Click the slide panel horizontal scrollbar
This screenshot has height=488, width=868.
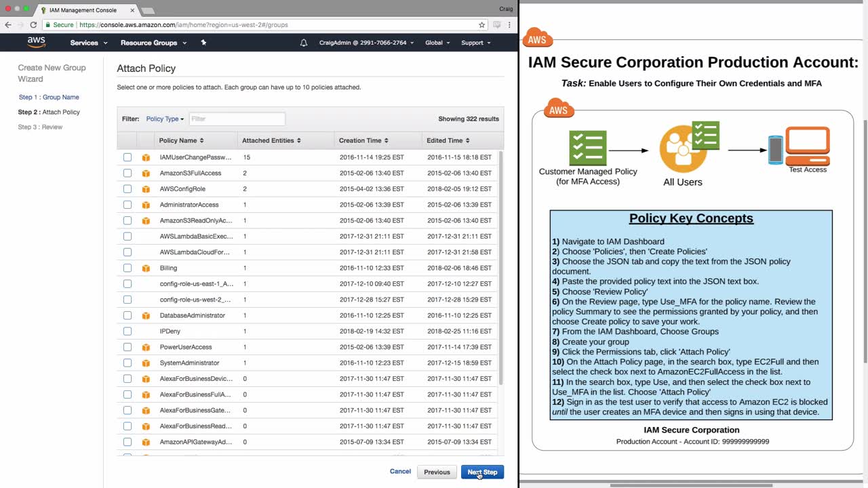(691, 485)
